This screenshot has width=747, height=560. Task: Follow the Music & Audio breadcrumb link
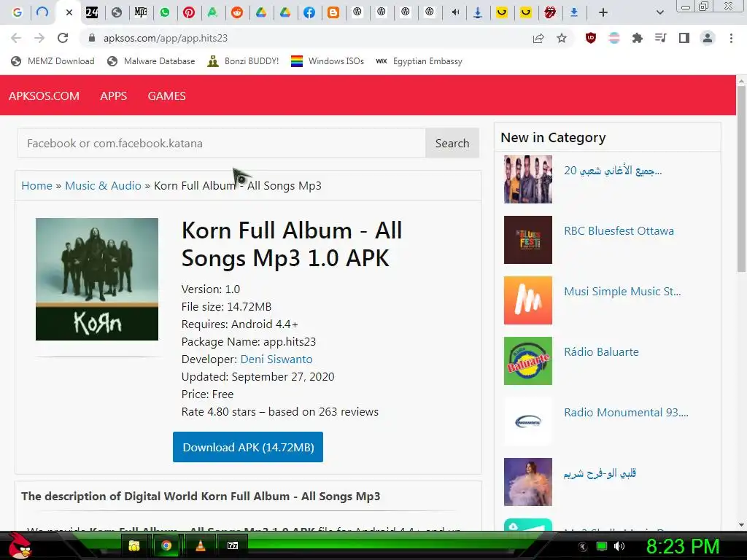[103, 186]
